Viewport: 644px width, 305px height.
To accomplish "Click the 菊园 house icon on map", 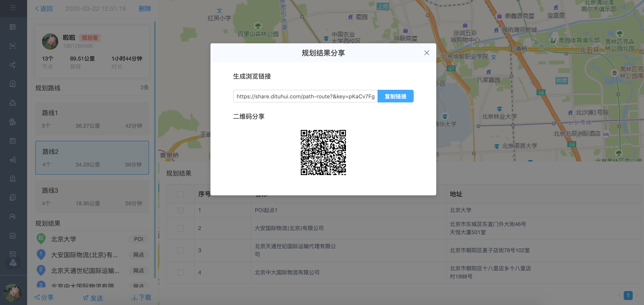I will pyautogui.click(x=350, y=17).
